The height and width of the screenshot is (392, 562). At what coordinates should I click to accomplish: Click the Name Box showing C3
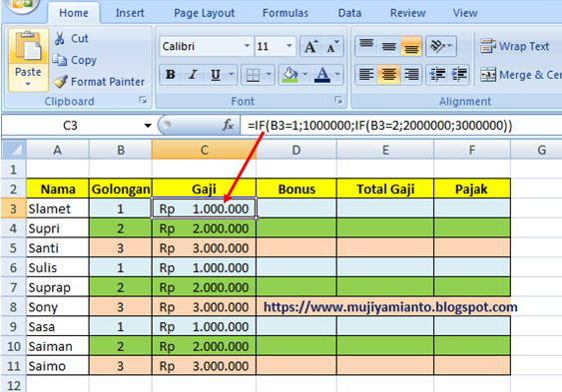70,126
